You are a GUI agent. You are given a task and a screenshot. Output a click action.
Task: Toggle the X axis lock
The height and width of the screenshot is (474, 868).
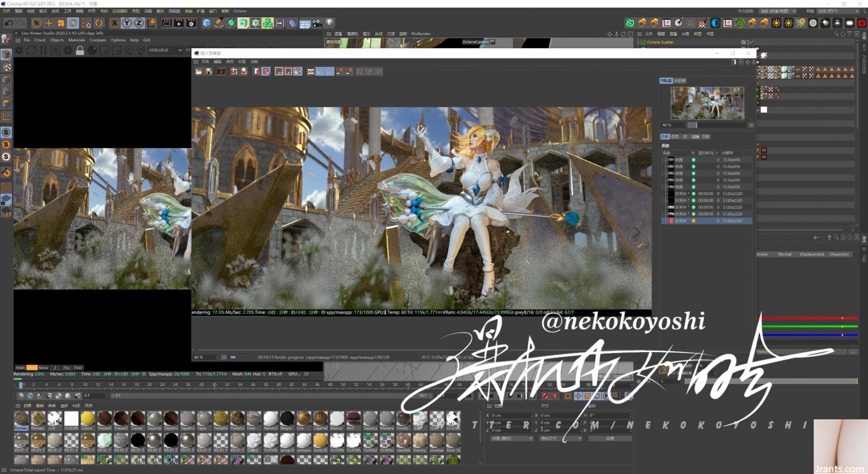pyautogui.click(x=114, y=23)
